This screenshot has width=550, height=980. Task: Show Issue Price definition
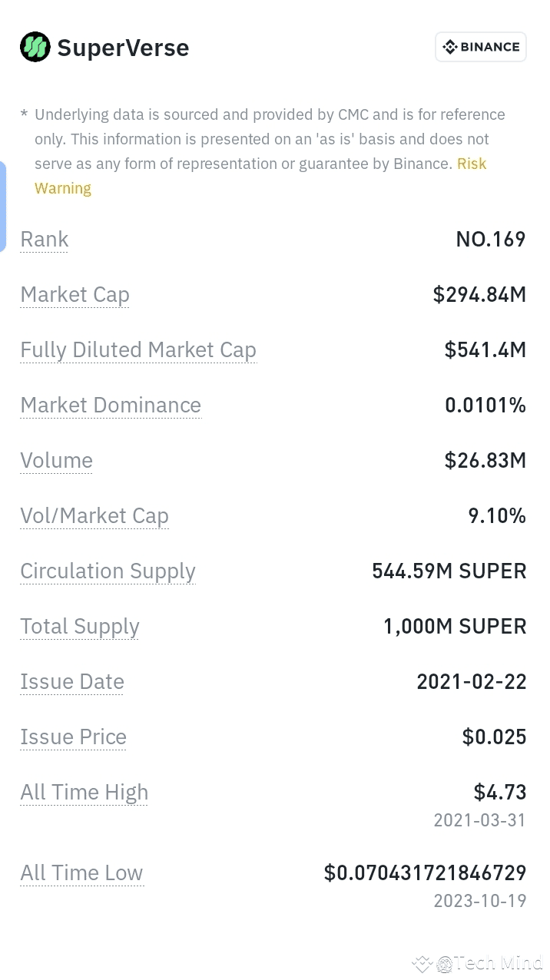click(x=73, y=737)
